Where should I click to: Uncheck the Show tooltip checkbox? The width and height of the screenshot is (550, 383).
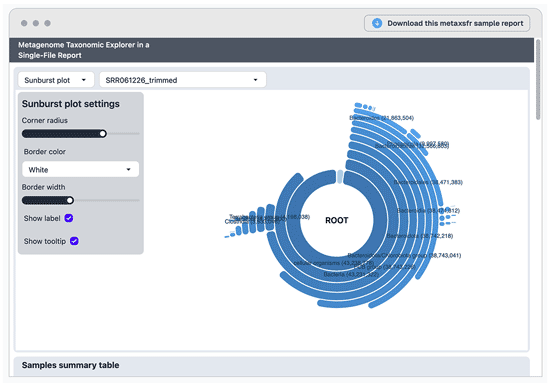click(x=74, y=241)
